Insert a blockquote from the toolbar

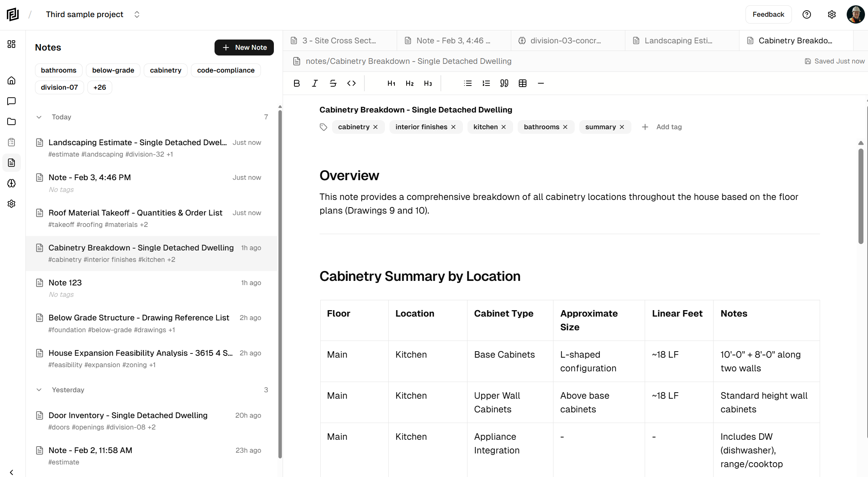click(x=504, y=83)
